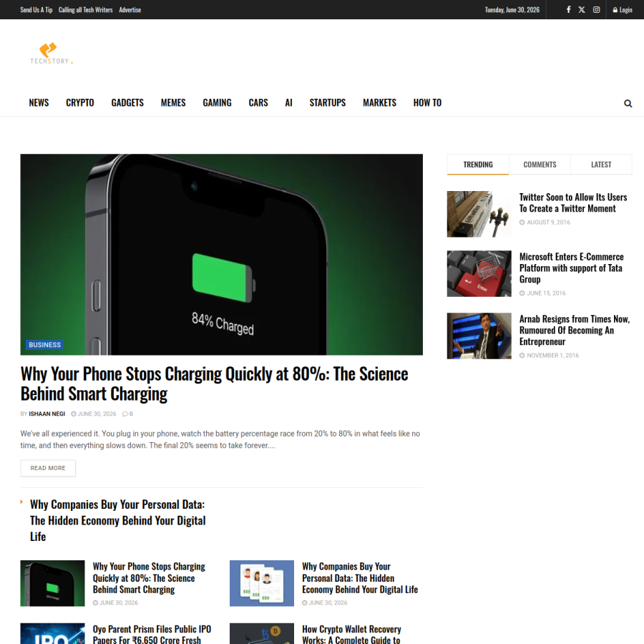Viewport: 644px width, 644px height.
Task: Click the BUSINESS category badge
Action: point(45,345)
